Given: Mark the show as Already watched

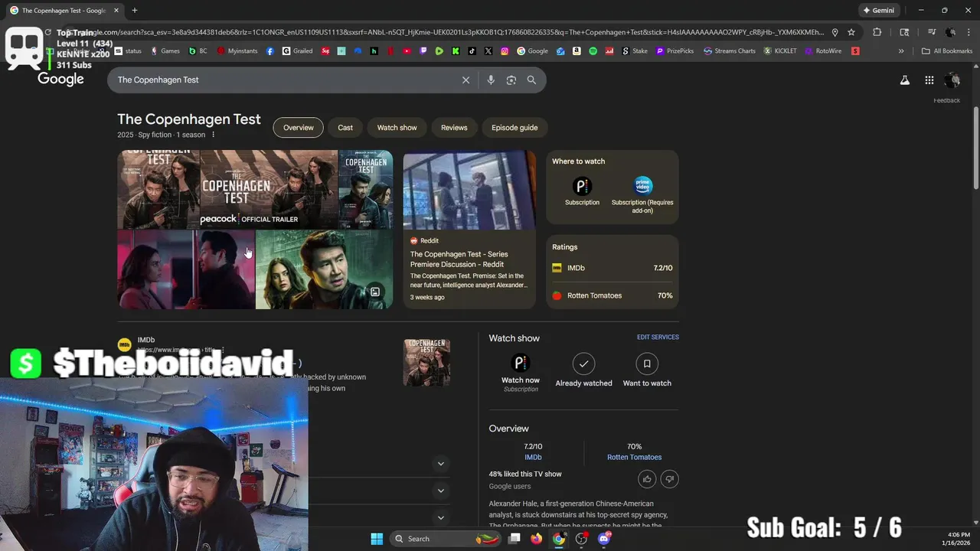Looking at the screenshot, I should point(583,371).
